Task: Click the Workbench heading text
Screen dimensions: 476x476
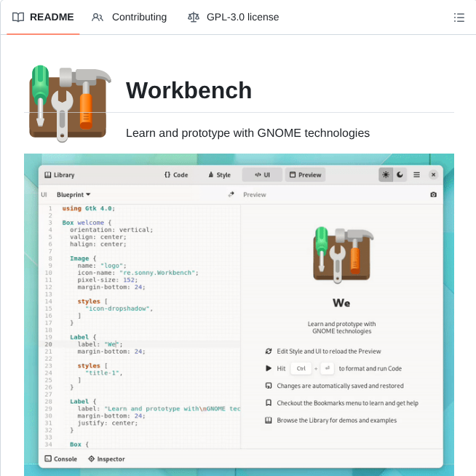Action: coord(189,90)
